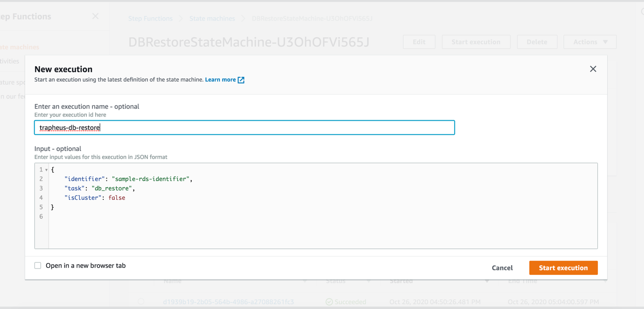Click the Name column sort arrow
The height and width of the screenshot is (309, 644).
coord(305,281)
